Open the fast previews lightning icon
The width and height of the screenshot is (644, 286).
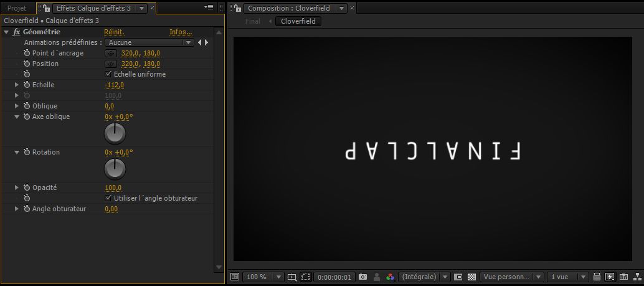[610, 277]
